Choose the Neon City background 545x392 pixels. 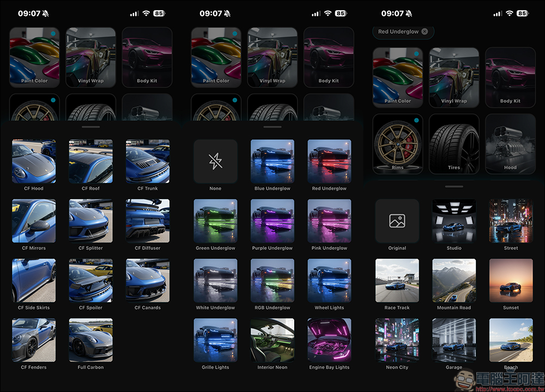[x=397, y=340]
